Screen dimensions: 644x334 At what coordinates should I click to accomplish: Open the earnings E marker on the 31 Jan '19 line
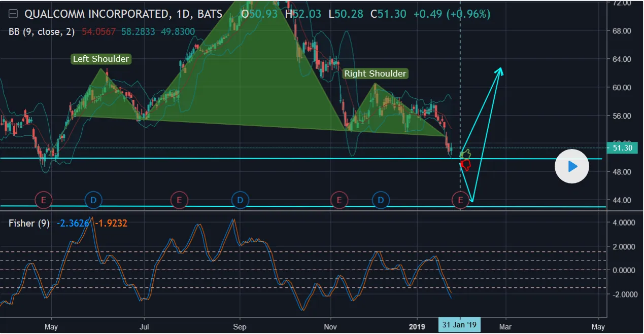[x=460, y=201]
